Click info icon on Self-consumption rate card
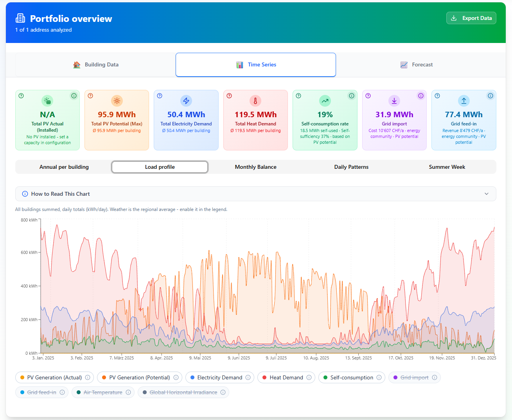Screen dimensions: 512x420 pos(351,96)
